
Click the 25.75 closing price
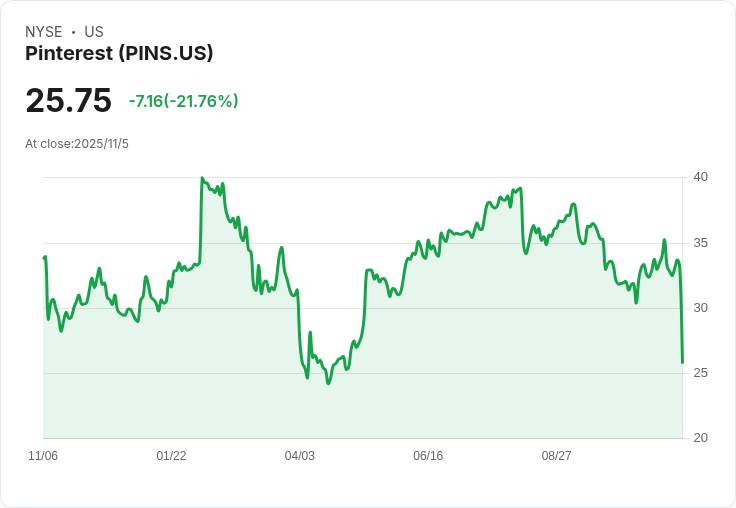(68, 101)
